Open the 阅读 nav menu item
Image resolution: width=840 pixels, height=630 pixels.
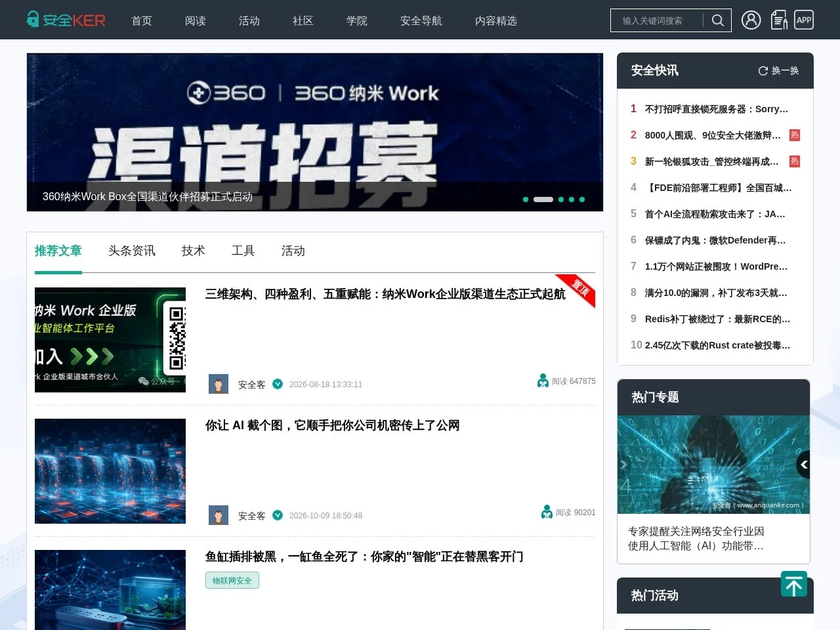click(196, 20)
